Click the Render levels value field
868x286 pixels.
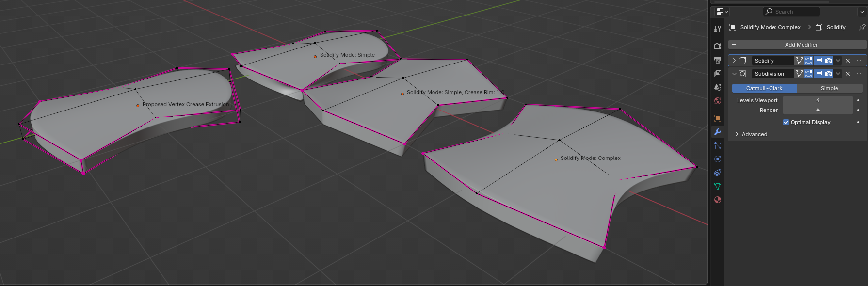(x=818, y=110)
